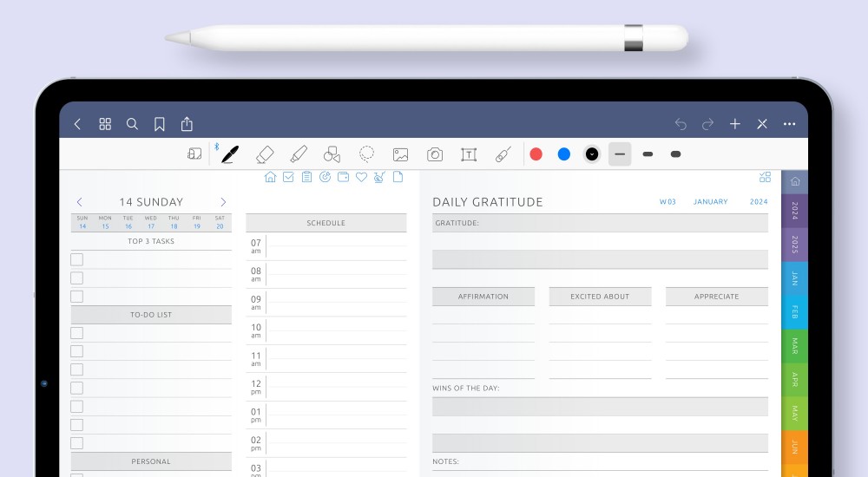Bookmark the current page

point(160,124)
